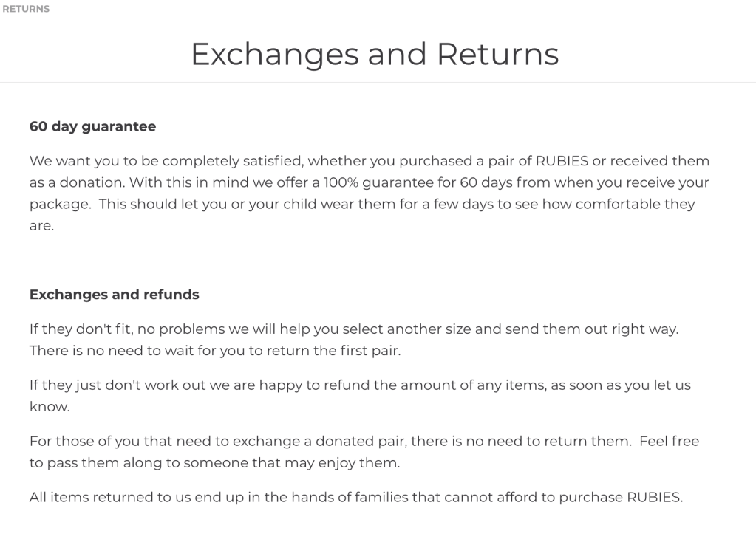
Task: Click the Exchanges and Returns page heading
Action: [375, 55]
